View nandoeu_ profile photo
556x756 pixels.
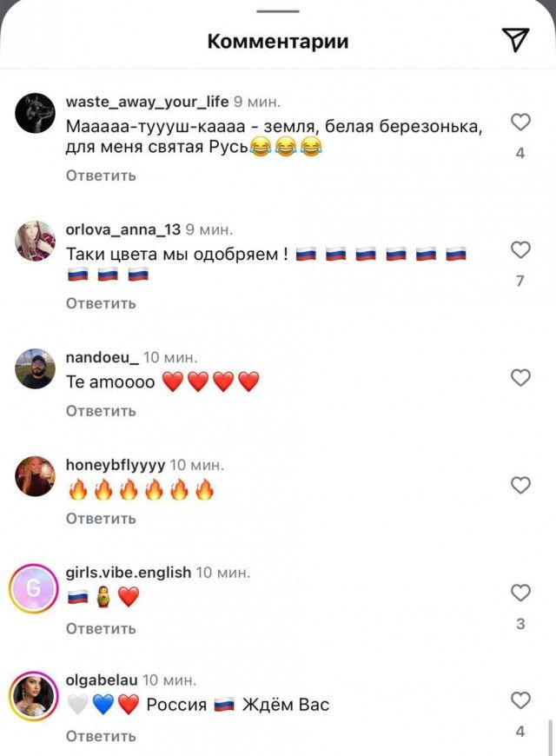pos(35,368)
